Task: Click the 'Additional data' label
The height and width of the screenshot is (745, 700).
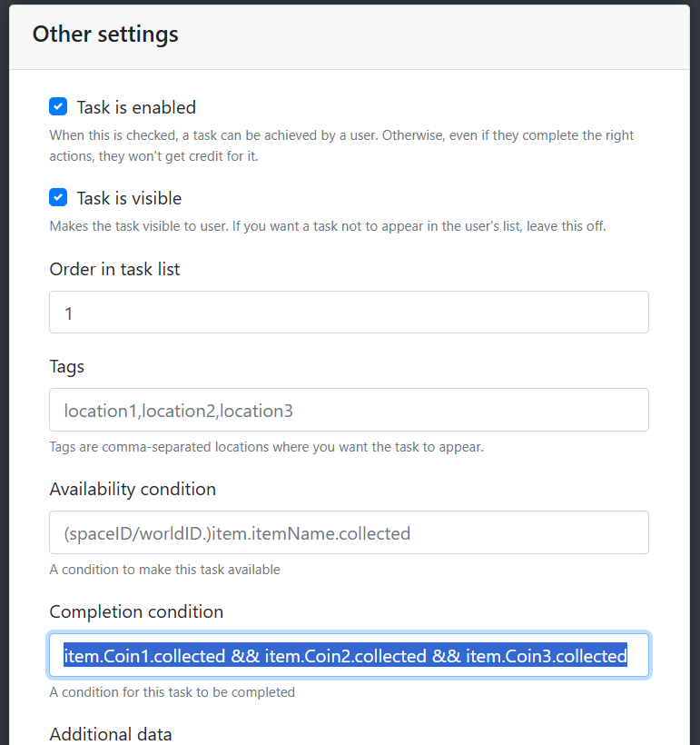Action: (x=111, y=734)
